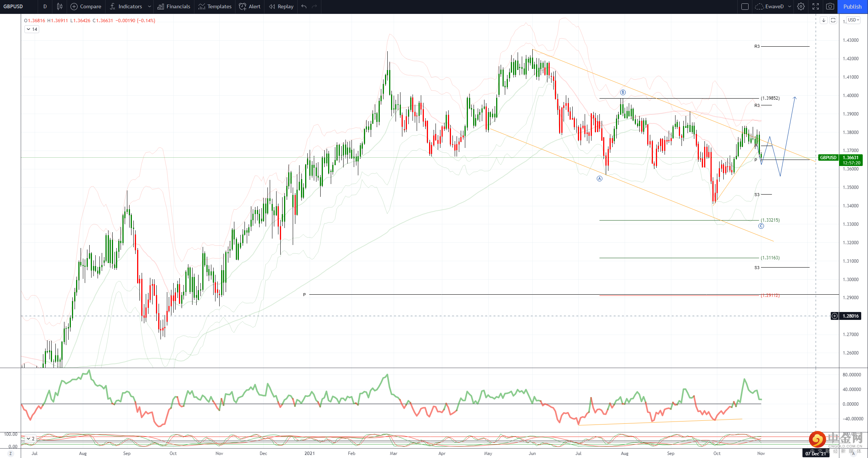Screen dimensions: 868x458
Task: Open the indicator Templates menu
Action: 215,6
